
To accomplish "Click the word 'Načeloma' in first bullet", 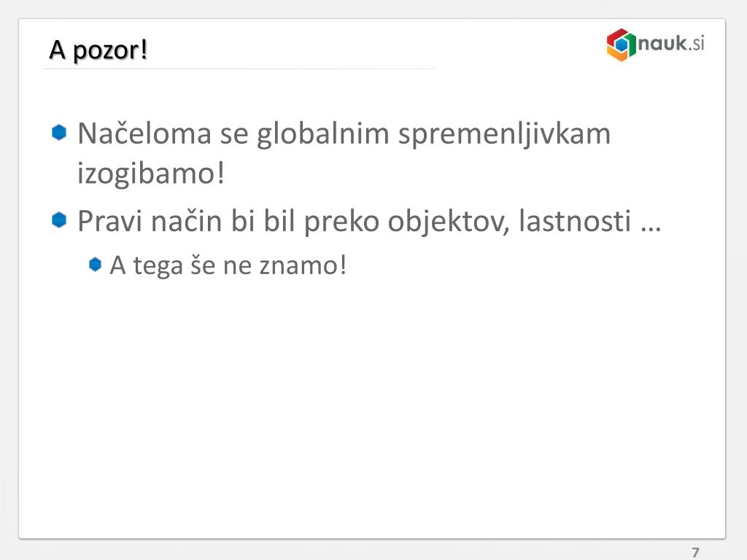I will [144, 133].
